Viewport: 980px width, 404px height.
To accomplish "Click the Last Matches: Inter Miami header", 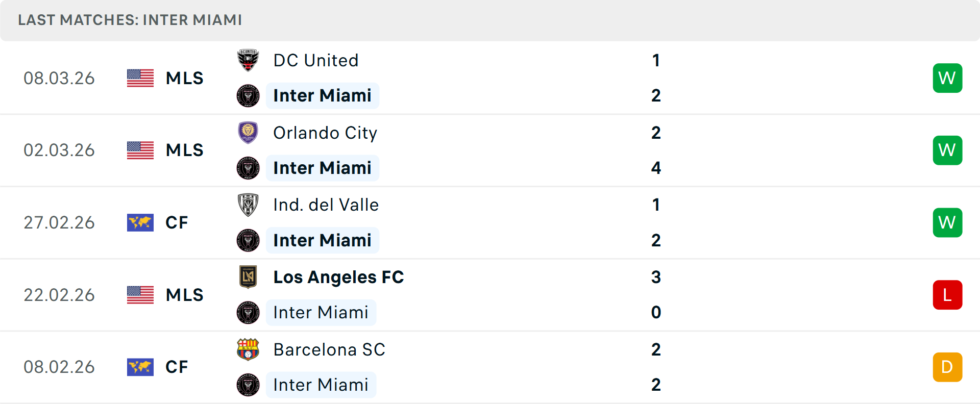I will (x=130, y=20).
